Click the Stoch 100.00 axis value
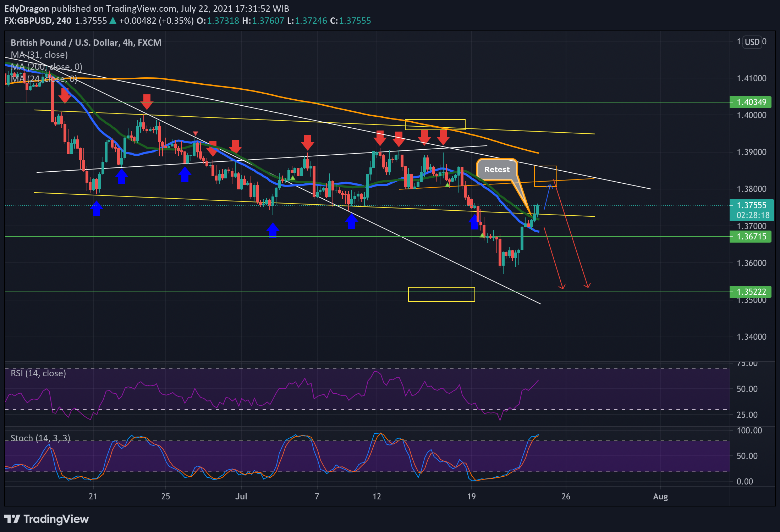 (x=749, y=431)
